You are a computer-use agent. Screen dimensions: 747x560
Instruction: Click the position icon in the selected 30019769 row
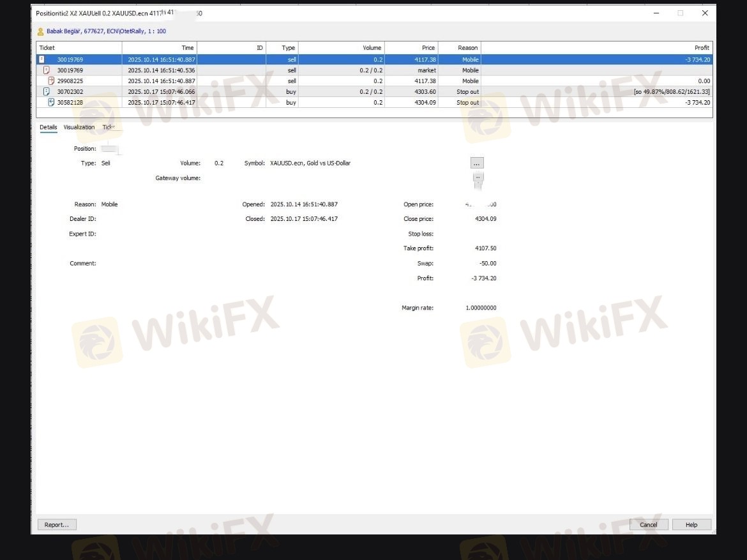[42, 59]
